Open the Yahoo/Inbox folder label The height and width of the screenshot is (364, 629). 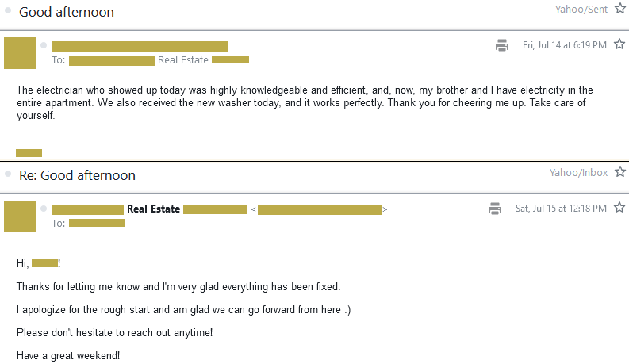[x=578, y=172]
